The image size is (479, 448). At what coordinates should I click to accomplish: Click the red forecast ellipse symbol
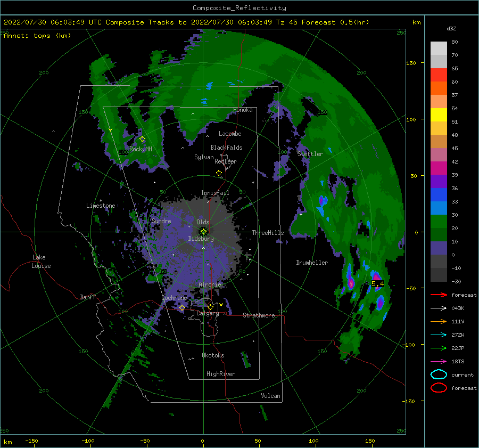click(x=439, y=388)
